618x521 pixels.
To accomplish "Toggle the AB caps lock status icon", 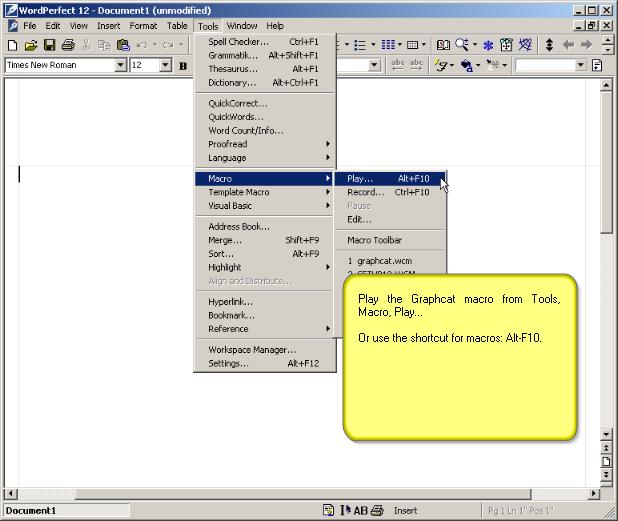I will (x=360, y=511).
